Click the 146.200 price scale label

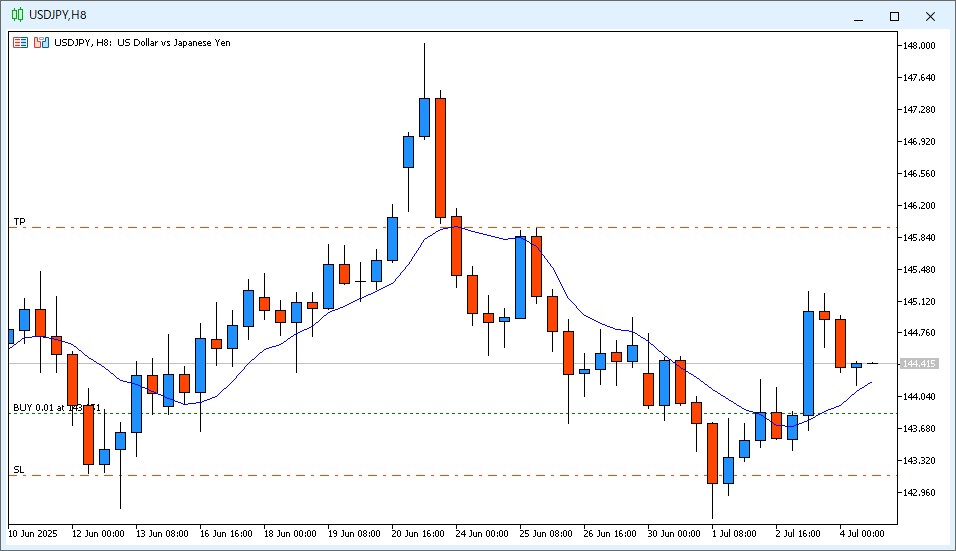[919, 206]
